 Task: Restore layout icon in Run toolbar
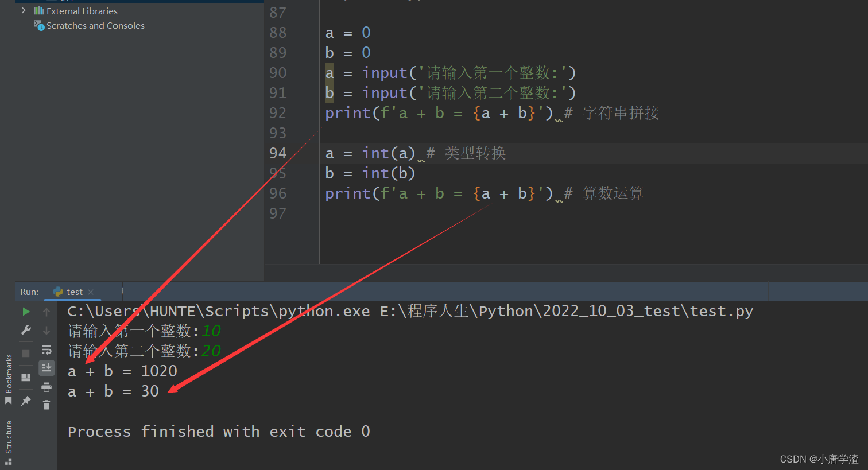pos(26,377)
